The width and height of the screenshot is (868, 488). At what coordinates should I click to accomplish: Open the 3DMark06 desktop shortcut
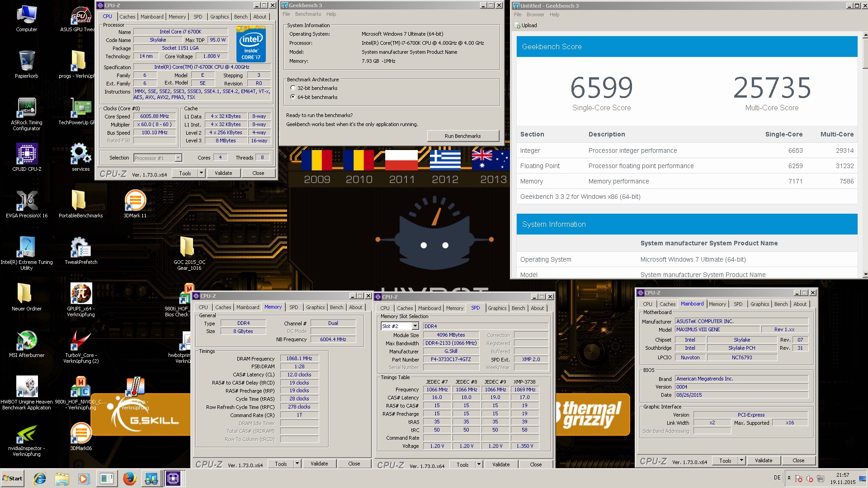[x=80, y=436]
